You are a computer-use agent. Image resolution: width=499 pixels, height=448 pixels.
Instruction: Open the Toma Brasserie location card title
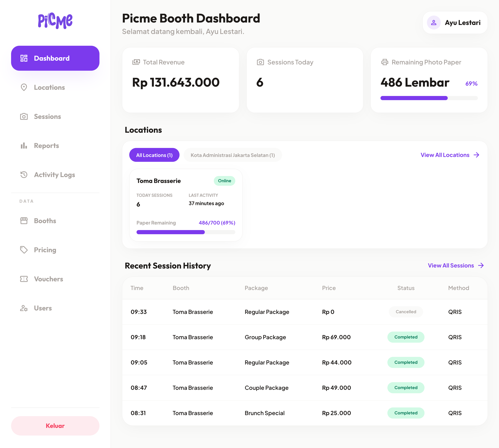coord(159,181)
